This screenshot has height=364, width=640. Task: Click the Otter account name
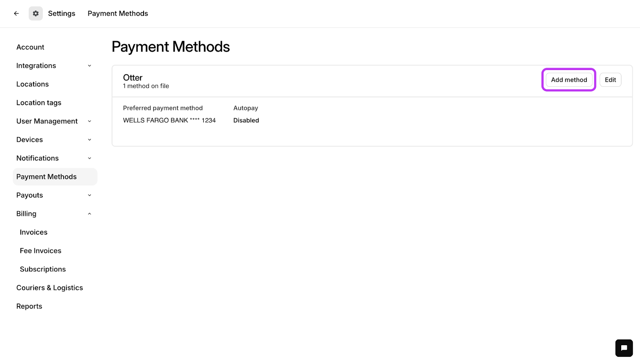point(133,78)
